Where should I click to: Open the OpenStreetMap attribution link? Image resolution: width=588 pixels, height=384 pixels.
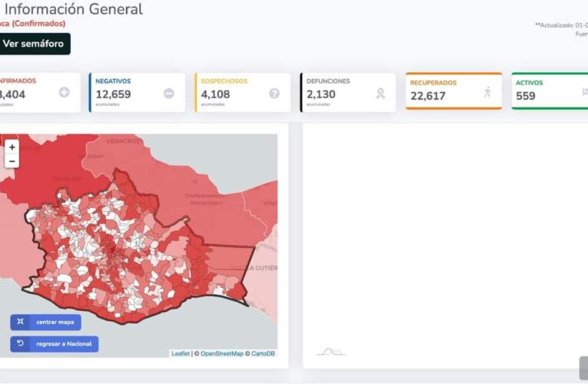221,353
